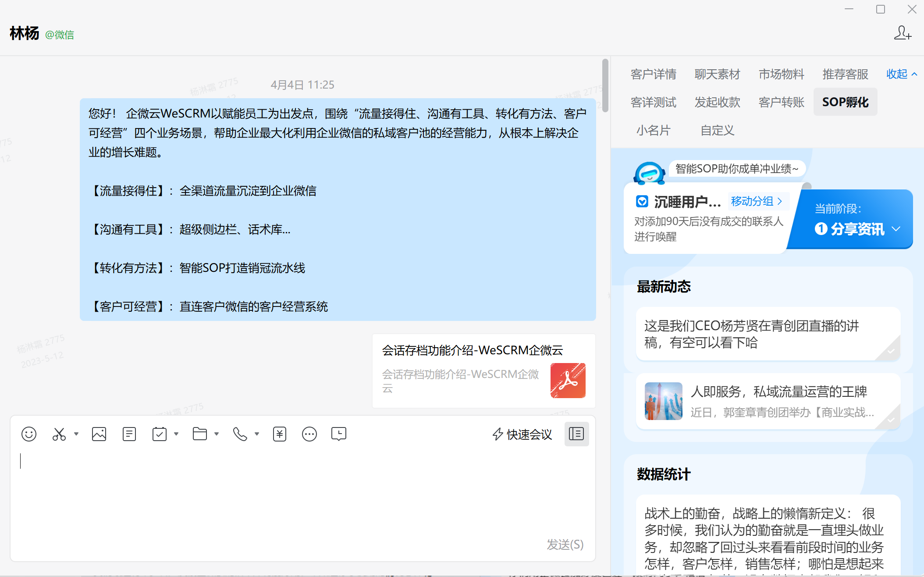Open the 客详测试 tab
The height and width of the screenshot is (577, 924).
coord(654,102)
